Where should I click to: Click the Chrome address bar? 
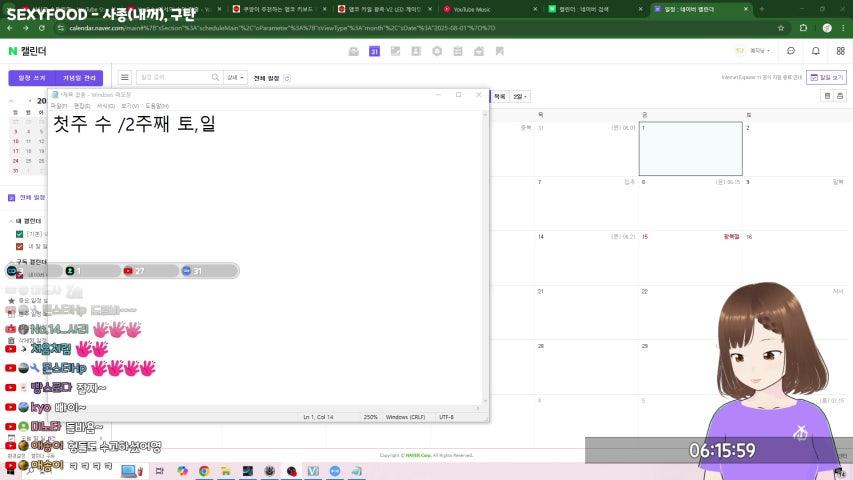point(419,28)
